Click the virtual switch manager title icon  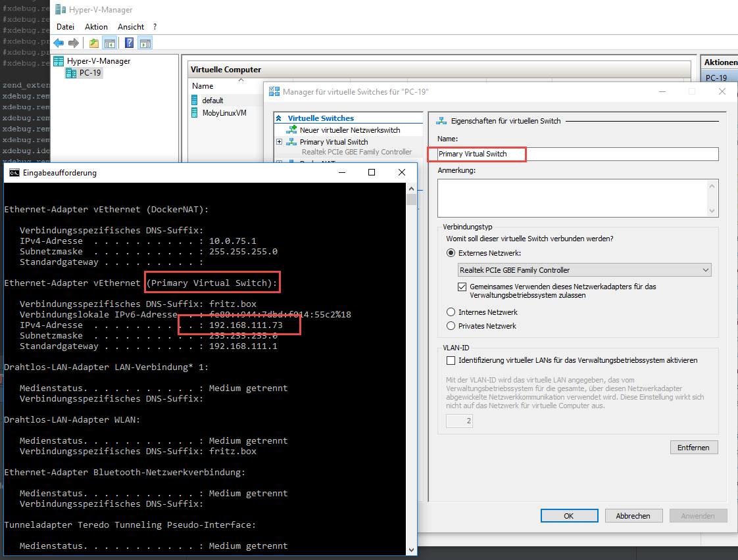pos(274,91)
